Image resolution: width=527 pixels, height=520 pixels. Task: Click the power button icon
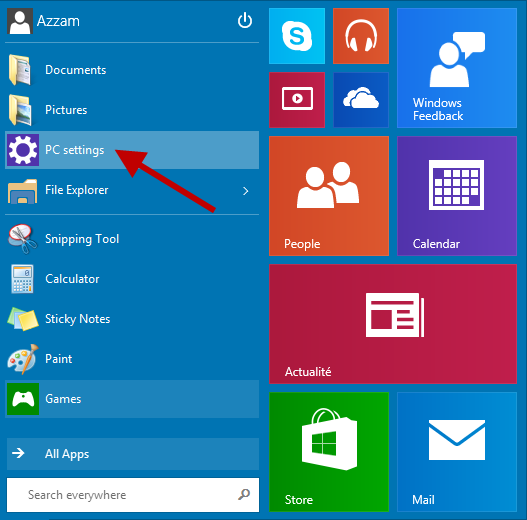click(245, 21)
